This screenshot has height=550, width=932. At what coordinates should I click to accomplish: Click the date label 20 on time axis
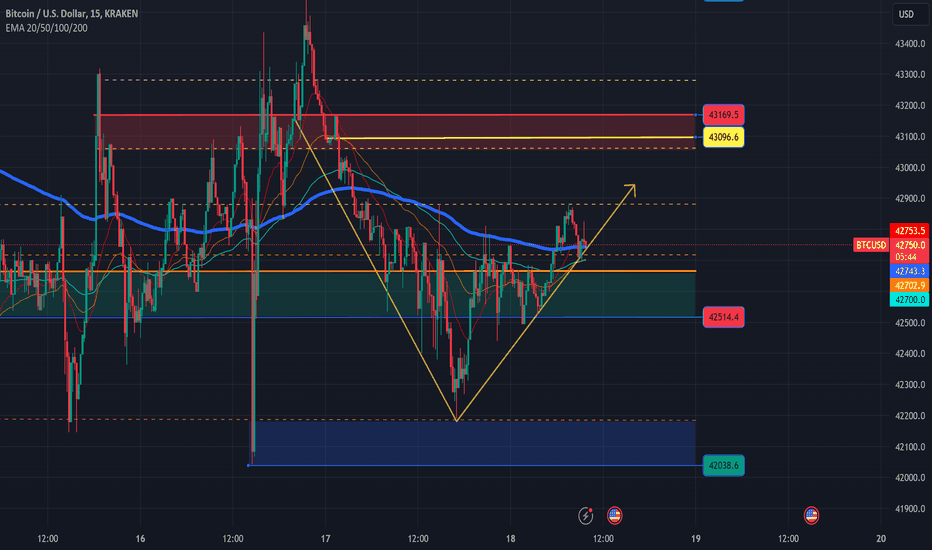(881, 539)
